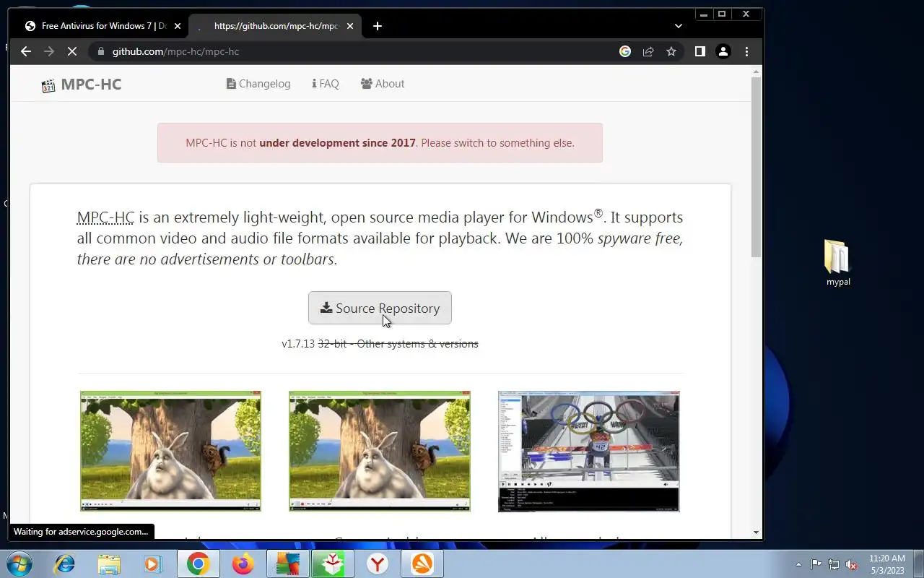Image resolution: width=924 pixels, height=578 pixels.
Task: Click the AVG taskbar icon
Action: (x=288, y=564)
